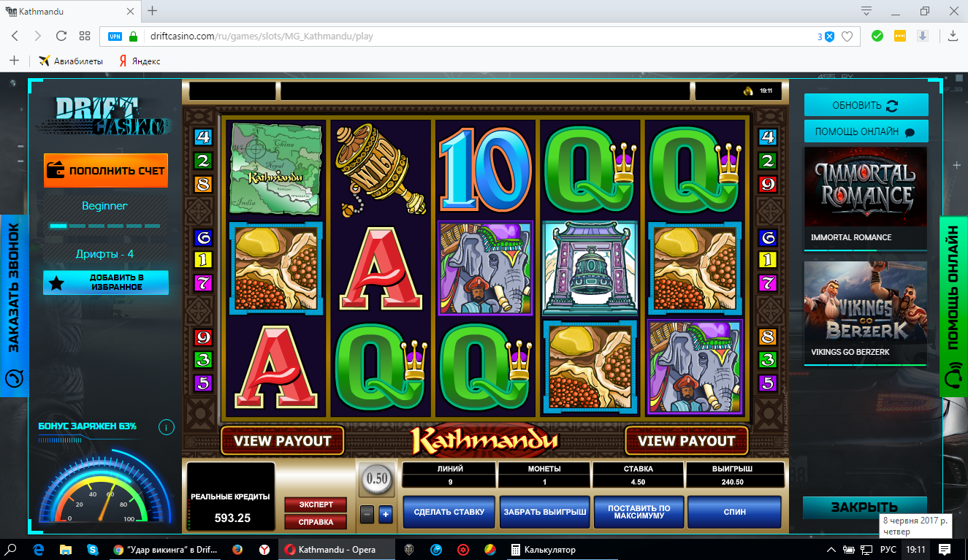Click the browser downloads arrow icon
Screen dimensions: 968x560
point(953,36)
